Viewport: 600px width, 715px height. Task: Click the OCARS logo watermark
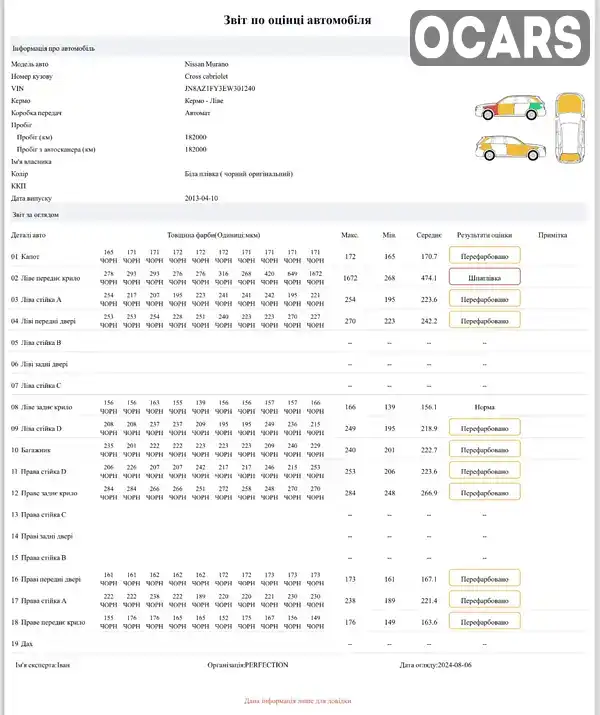(500, 37)
